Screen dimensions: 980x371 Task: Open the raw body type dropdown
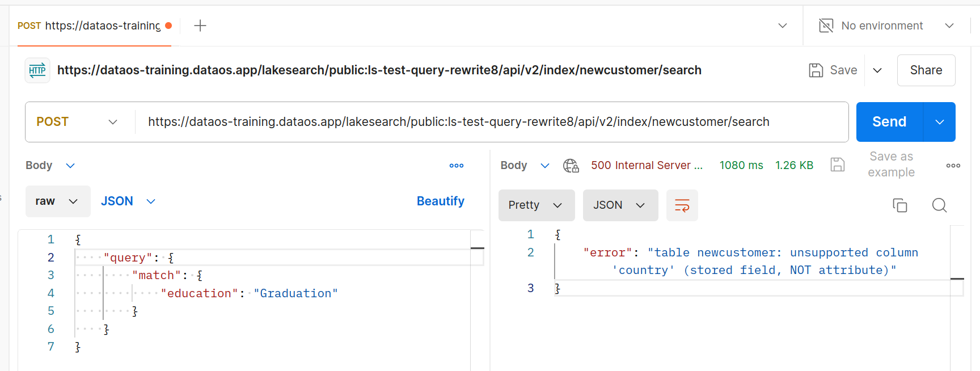click(58, 201)
